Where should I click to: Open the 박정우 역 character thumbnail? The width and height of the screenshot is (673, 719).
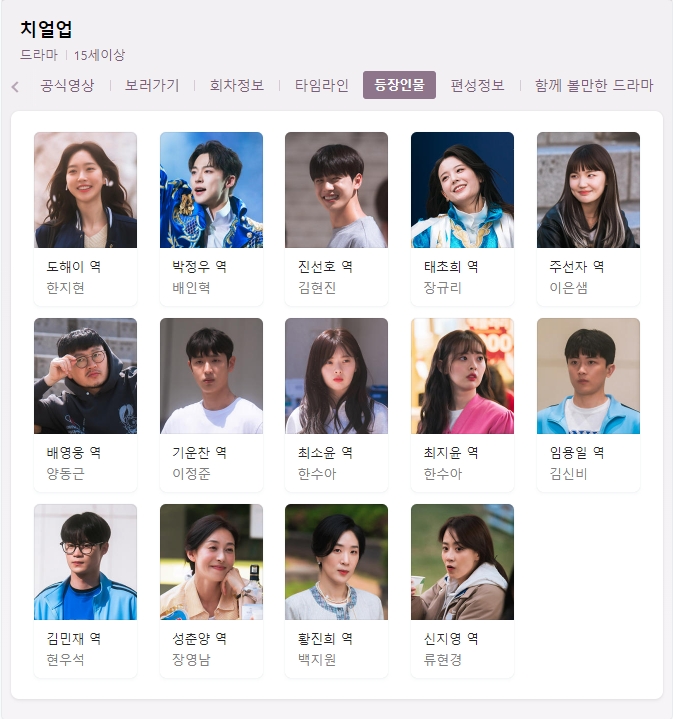pyautogui.click(x=211, y=190)
